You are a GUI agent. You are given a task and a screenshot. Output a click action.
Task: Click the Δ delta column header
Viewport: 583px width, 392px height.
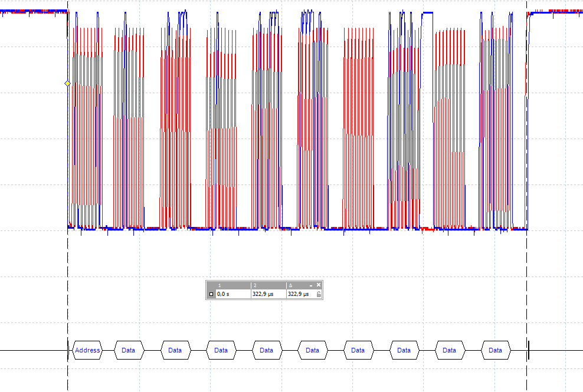(290, 285)
